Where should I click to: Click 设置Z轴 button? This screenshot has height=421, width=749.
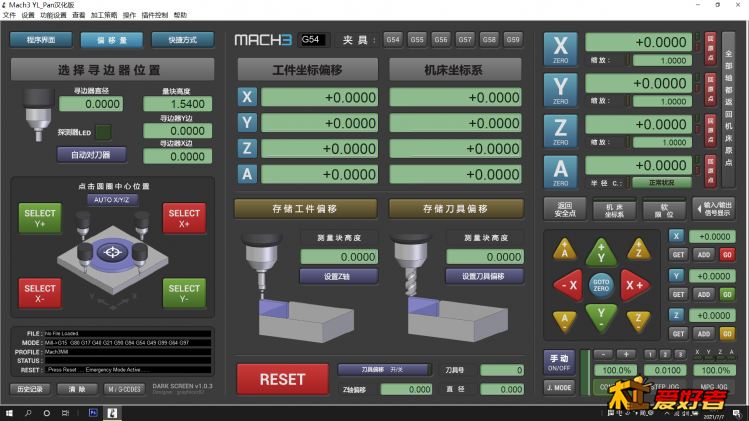(339, 276)
